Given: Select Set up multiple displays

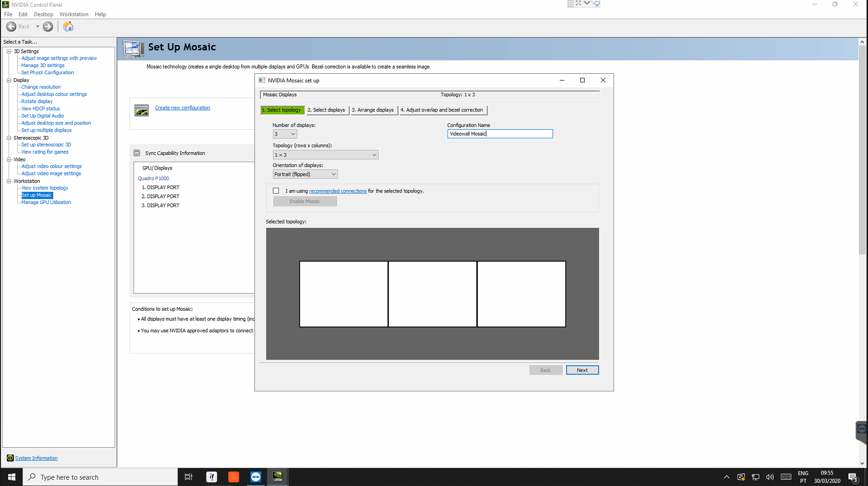Looking at the screenshot, I should point(46,130).
